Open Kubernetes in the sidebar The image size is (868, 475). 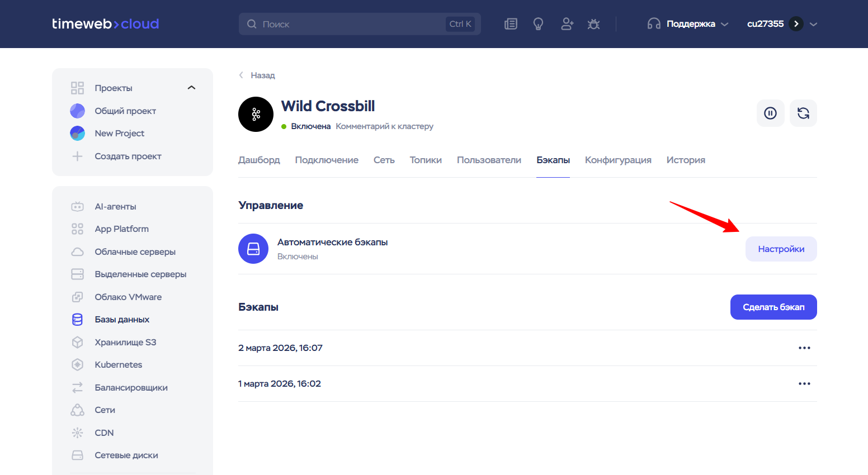pos(118,365)
